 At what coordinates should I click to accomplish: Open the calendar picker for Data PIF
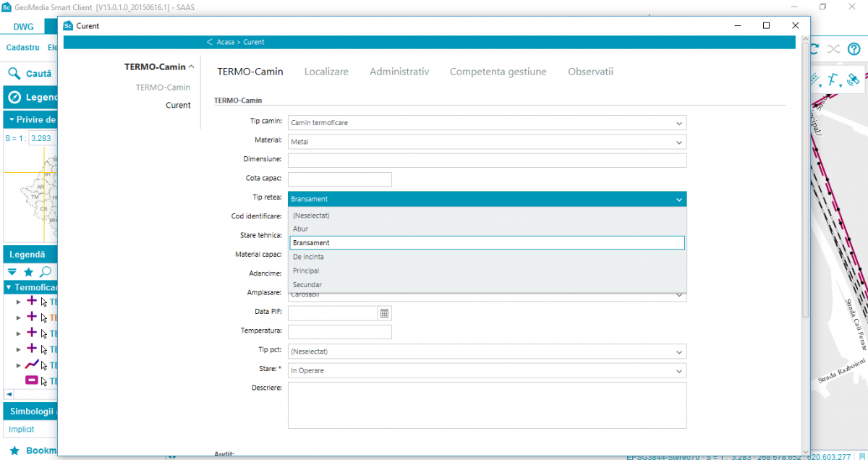[x=385, y=313]
